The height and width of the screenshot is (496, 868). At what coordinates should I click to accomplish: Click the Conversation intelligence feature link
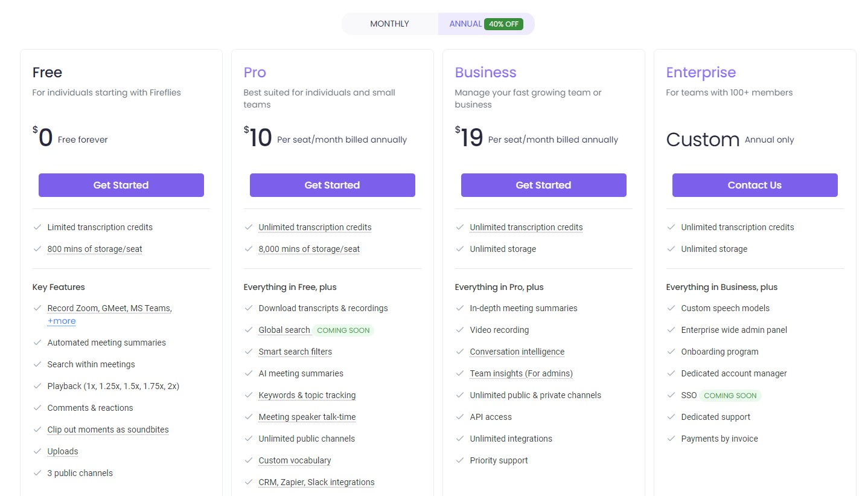(517, 352)
